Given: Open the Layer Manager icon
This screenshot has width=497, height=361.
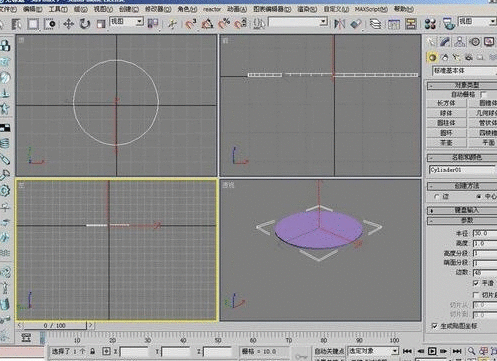Looking at the screenshot, I should (375, 24).
